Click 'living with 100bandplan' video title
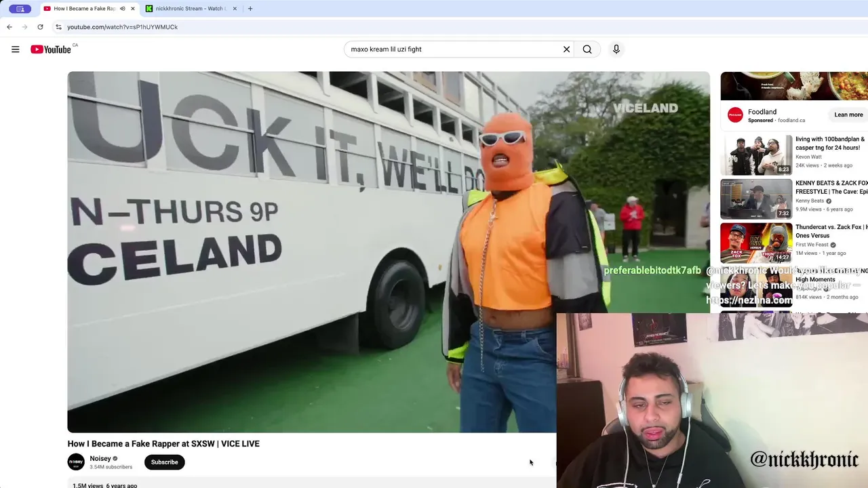 tap(830, 143)
